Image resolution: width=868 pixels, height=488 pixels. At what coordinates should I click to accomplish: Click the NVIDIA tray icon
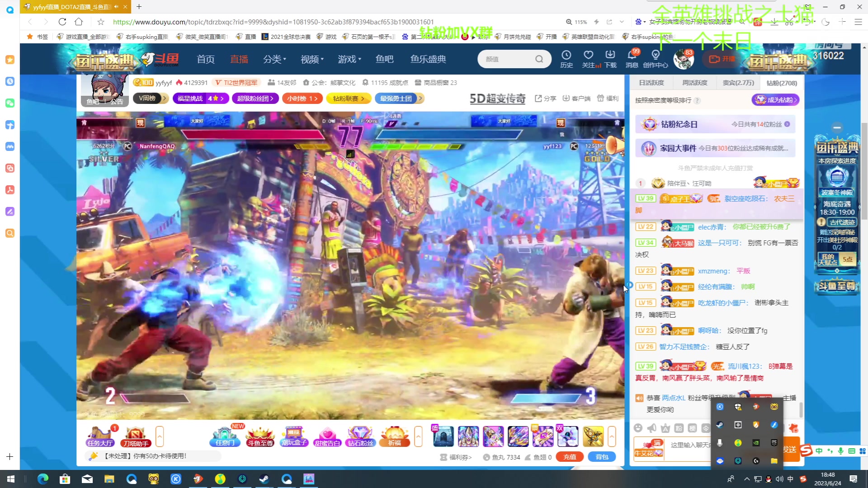756,443
